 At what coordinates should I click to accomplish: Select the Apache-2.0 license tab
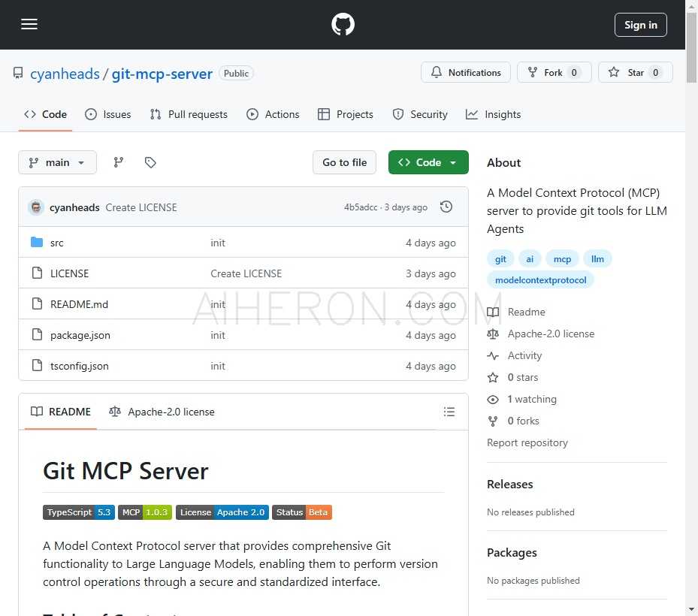(162, 412)
